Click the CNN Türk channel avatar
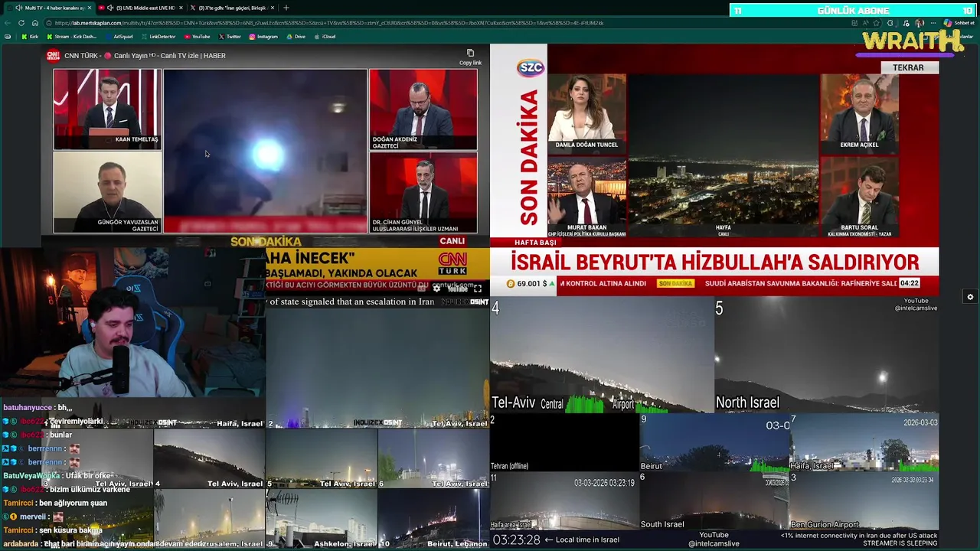980x551 pixels. 53,55
